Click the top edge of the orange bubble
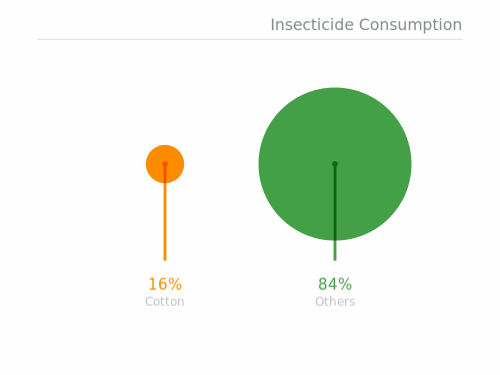 click(165, 146)
